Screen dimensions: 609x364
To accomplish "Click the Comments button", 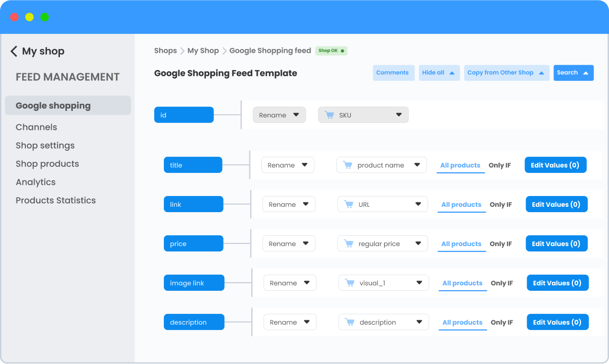I will (x=393, y=73).
